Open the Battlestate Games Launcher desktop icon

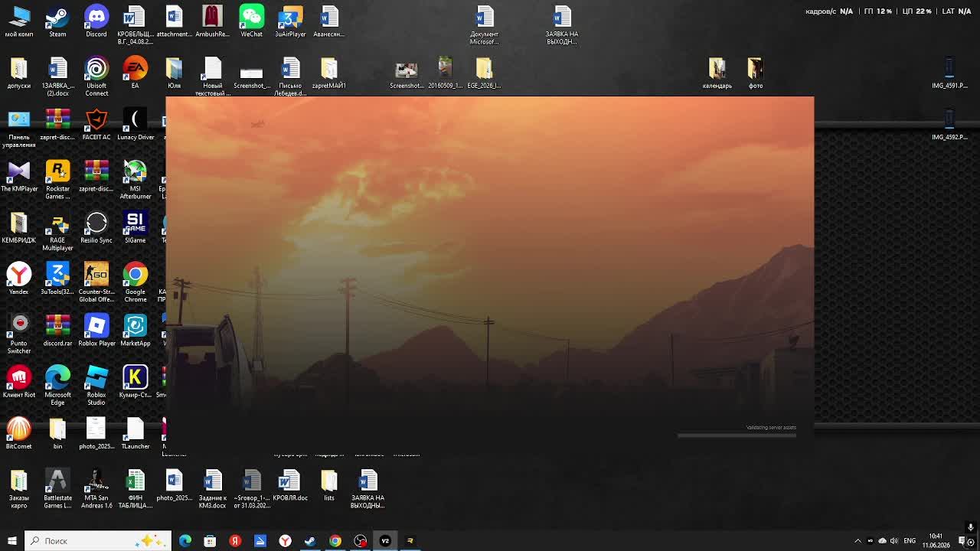pyautogui.click(x=57, y=487)
